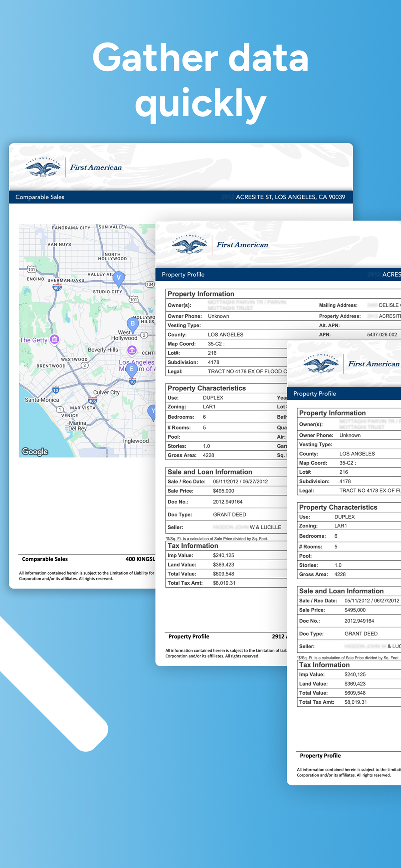Image resolution: width=401 pixels, height=868 pixels.
Task: Click 'Gross Area: 4228' on the middle page
Action: click(x=191, y=455)
